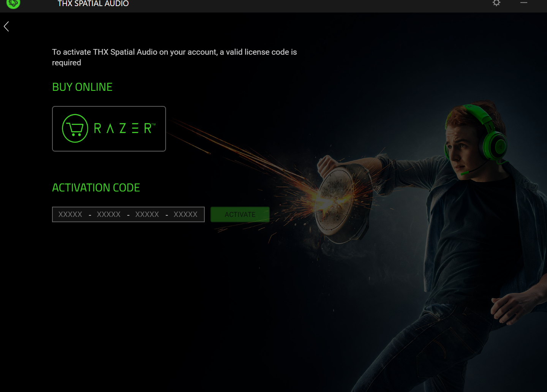Click the Razer Synapse logo icon
547x392 pixels.
(x=13, y=4)
